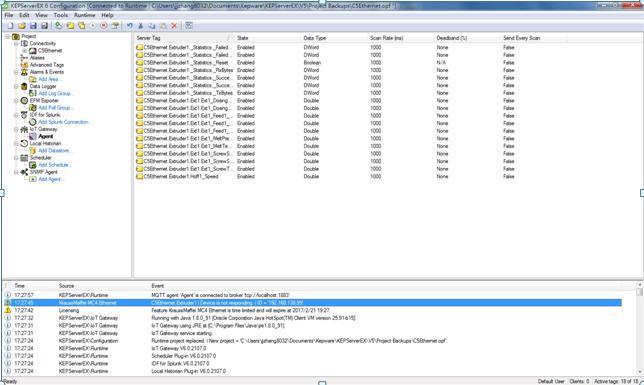Click the Save As toolbar icon
Viewport: 644px width, 385px height.
44,25
